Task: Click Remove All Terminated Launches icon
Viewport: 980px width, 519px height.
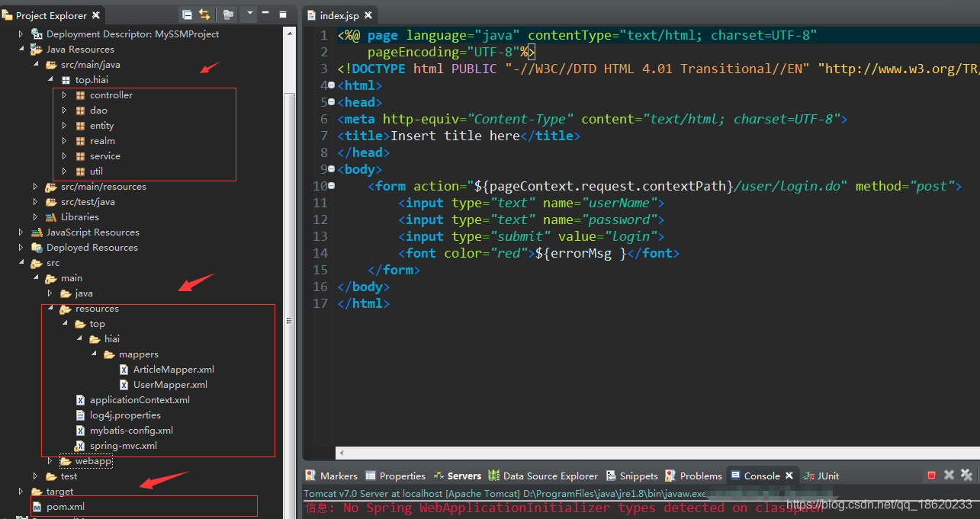Action: pyautogui.click(x=967, y=476)
